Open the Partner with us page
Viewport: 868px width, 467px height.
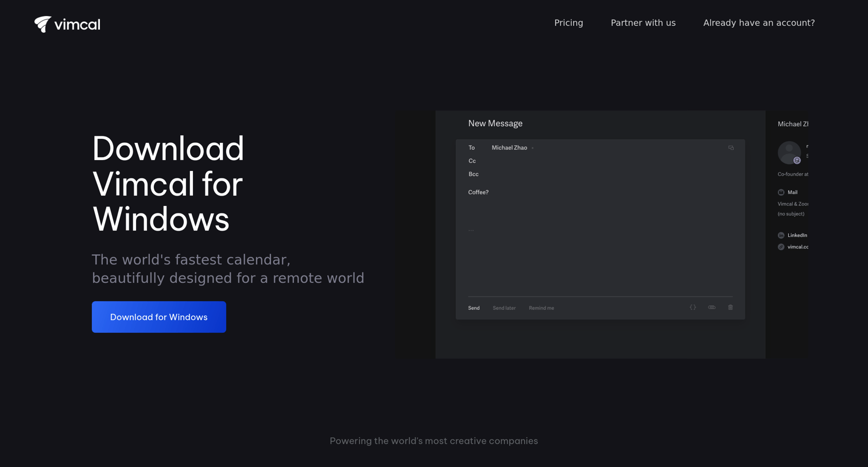pos(643,23)
